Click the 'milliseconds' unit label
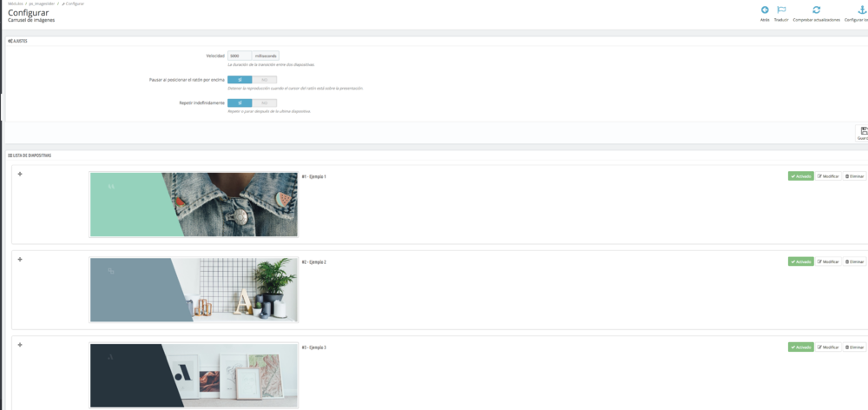The image size is (868, 410). (266, 56)
